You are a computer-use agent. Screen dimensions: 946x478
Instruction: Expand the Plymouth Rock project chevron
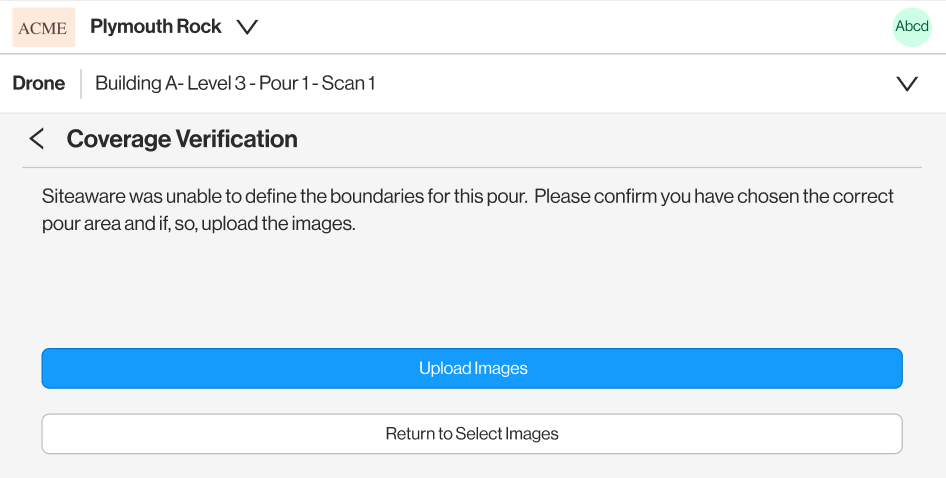click(x=247, y=27)
